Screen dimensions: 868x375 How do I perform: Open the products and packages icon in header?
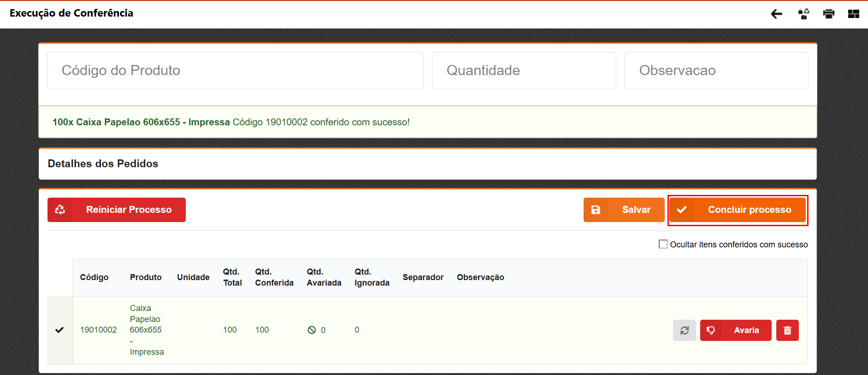point(803,14)
